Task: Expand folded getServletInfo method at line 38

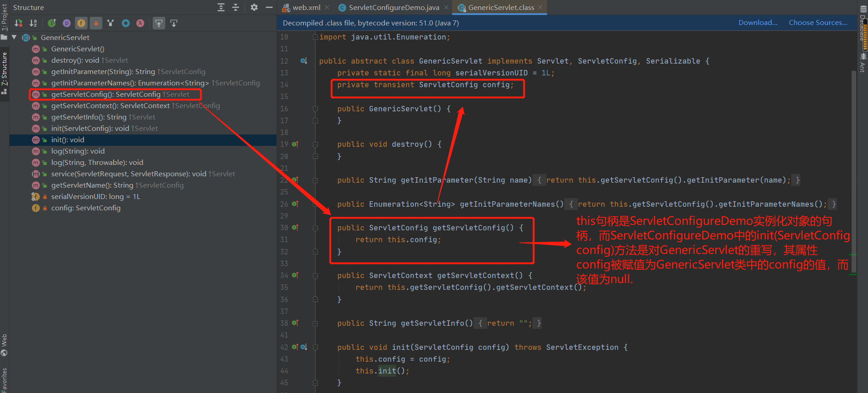Action: 315,323
